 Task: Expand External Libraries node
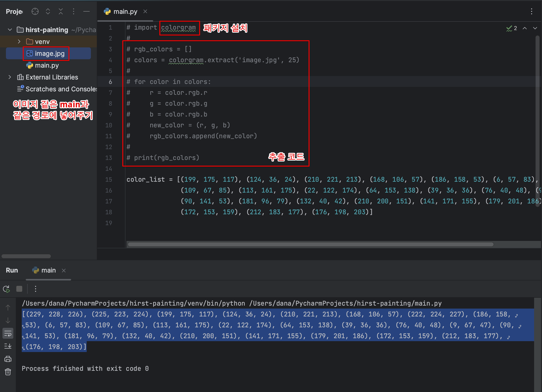tap(10, 77)
